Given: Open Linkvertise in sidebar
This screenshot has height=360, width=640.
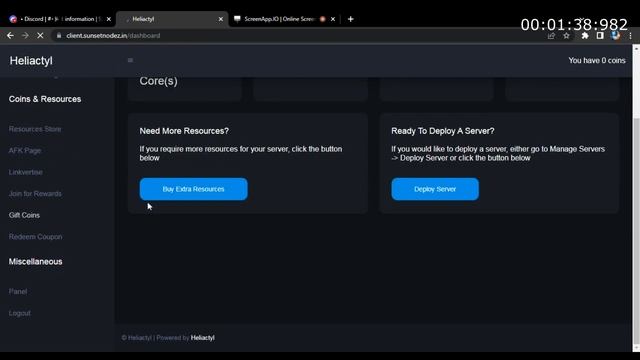Looking at the screenshot, I should pos(26,172).
